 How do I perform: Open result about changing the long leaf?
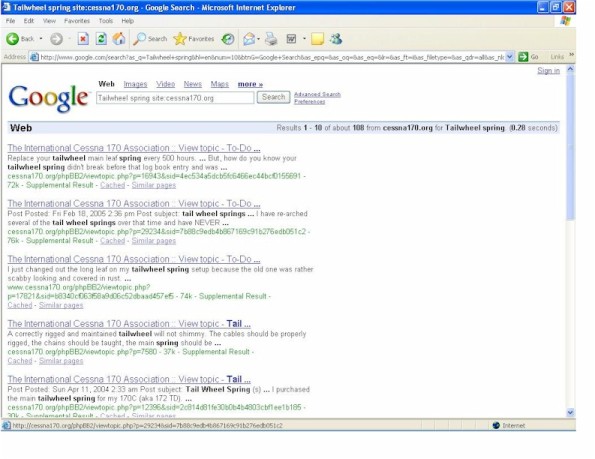click(x=134, y=259)
